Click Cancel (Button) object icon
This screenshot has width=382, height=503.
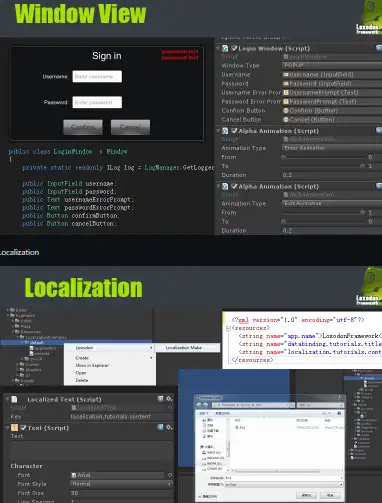click(x=286, y=120)
